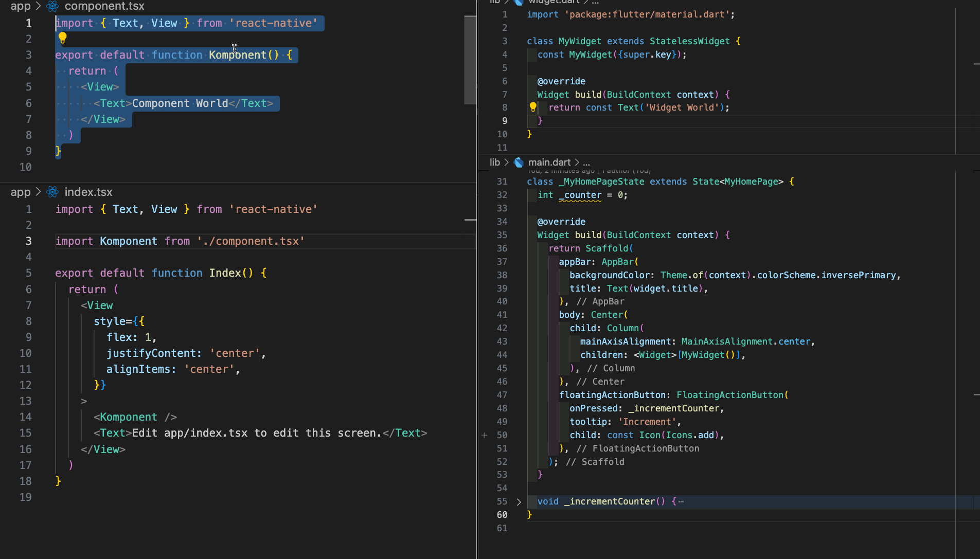Click line number 60 in main.dart gutter
Viewport: 980px width, 559px height.
click(x=502, y=515)
